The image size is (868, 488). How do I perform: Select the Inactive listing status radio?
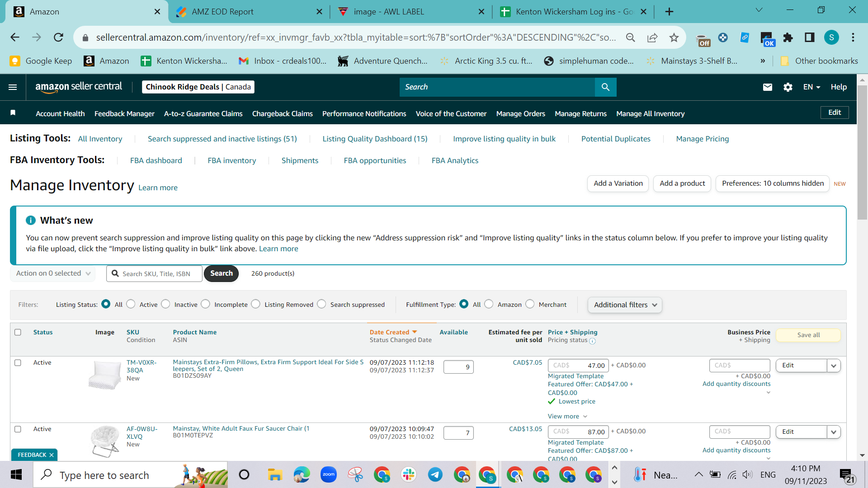pyautogui.click(x=166, y=304)
